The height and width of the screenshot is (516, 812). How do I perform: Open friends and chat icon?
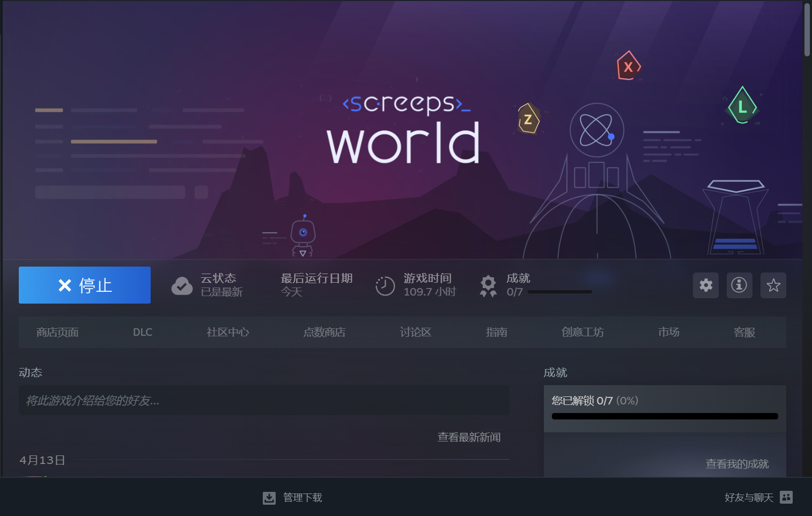[x=786, y=497]
